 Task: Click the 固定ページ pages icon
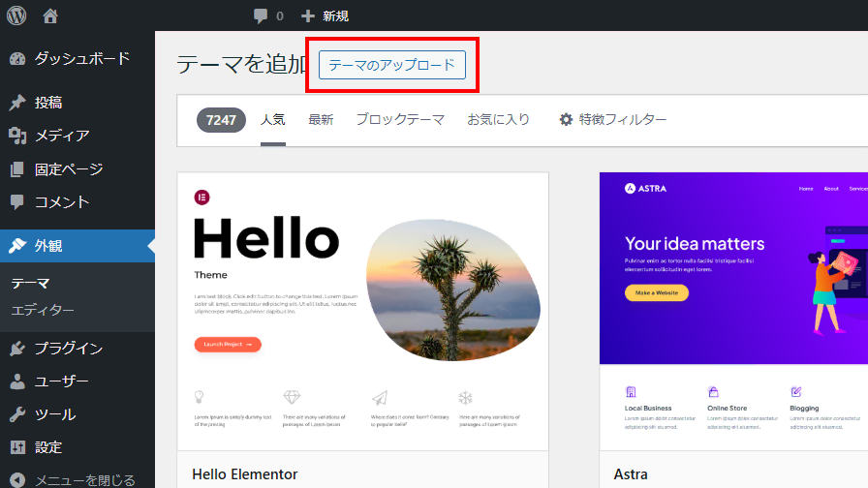click(x=17, y=169)
